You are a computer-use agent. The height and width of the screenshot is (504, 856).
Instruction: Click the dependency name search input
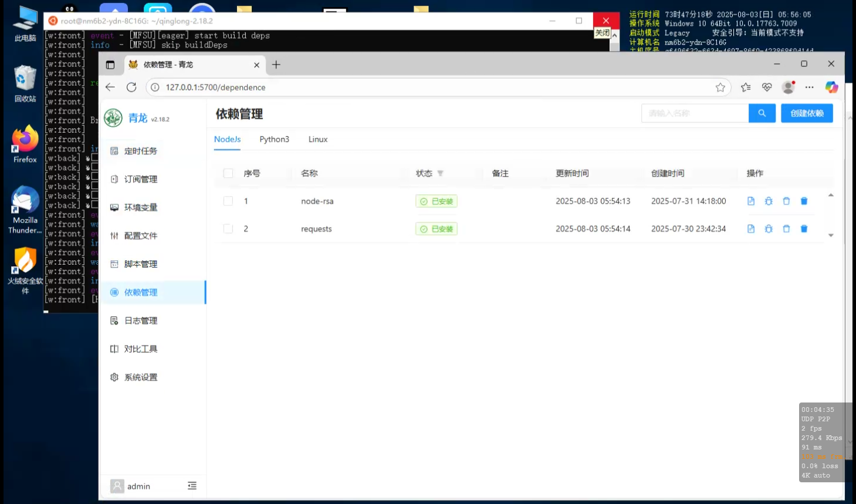pyautogui.click(x=695, y=113)
